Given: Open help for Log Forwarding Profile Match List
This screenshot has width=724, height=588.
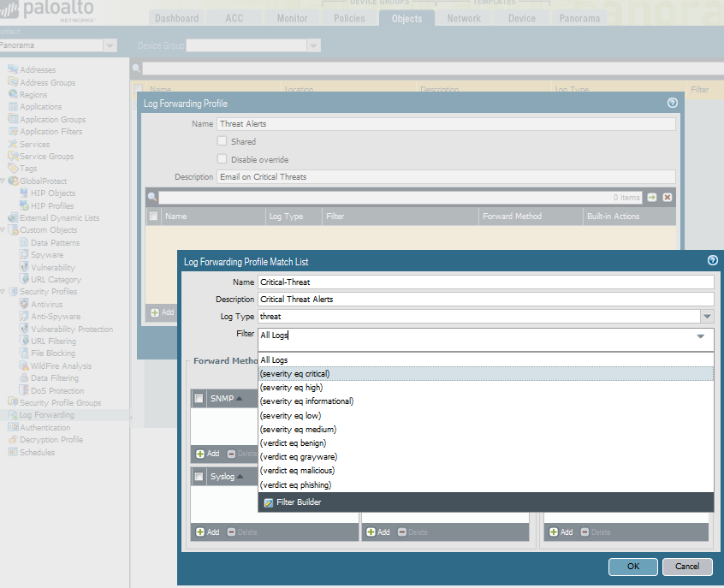Looking at the screenshot, I should click(713, 260).
